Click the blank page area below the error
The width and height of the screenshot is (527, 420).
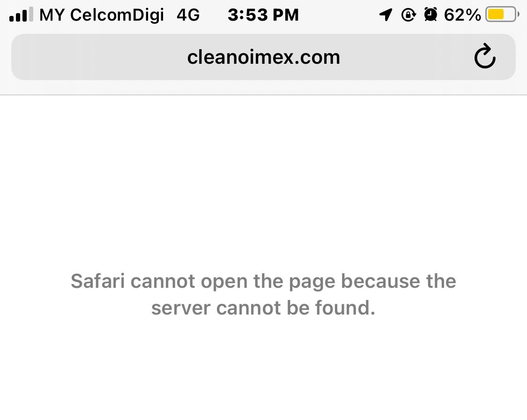(x=263, y=370)
